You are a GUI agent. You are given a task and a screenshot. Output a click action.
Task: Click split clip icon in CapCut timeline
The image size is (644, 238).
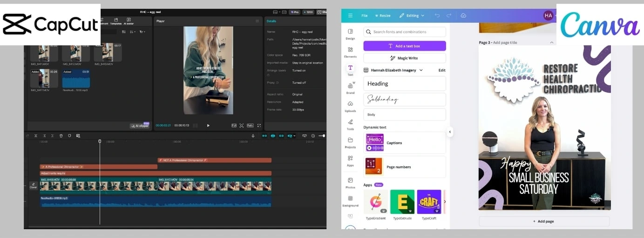[x=36, y=136]
